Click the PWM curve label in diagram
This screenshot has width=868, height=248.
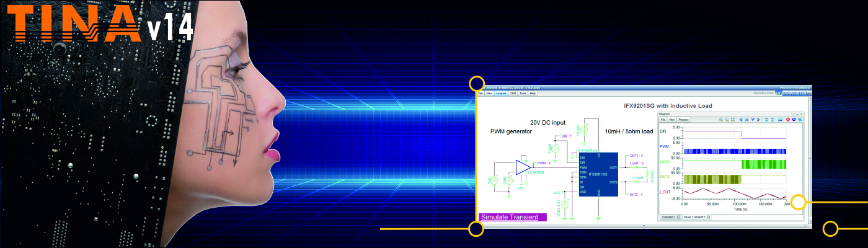664,146
